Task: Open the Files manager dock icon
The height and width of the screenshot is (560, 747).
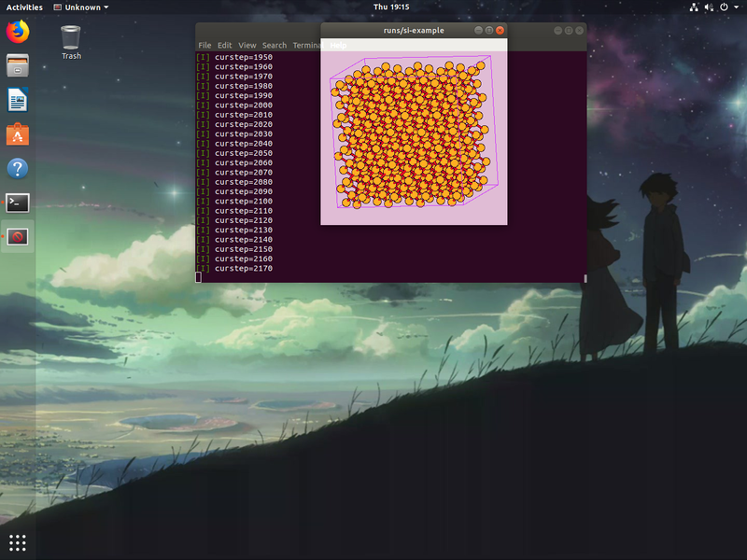Action: [x=18, y=65]
